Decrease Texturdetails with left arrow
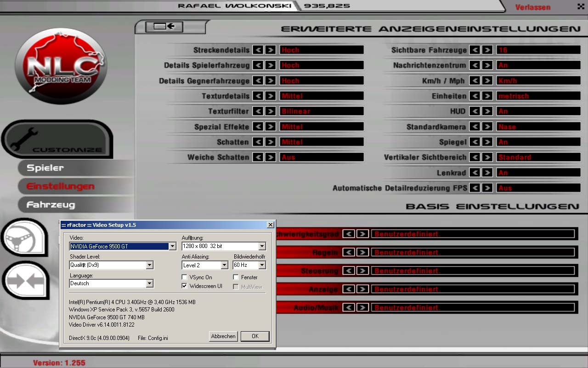588x368 pixels. pos(258,96)
